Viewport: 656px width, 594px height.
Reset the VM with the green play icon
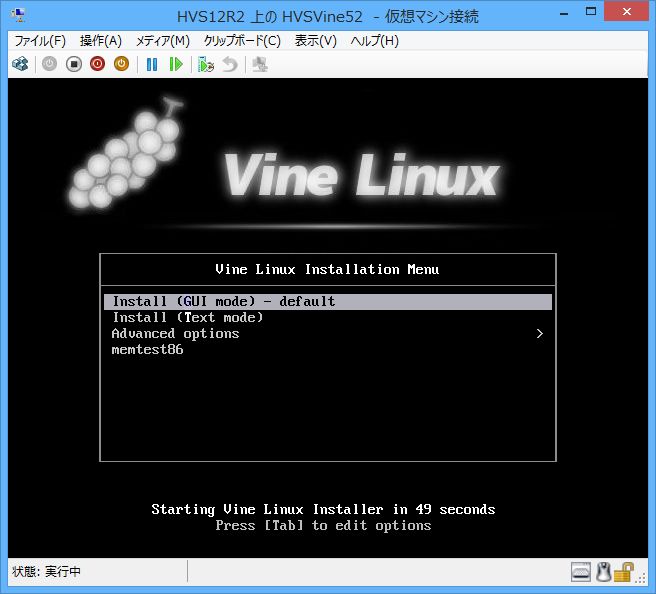click(x=176, y=64)
